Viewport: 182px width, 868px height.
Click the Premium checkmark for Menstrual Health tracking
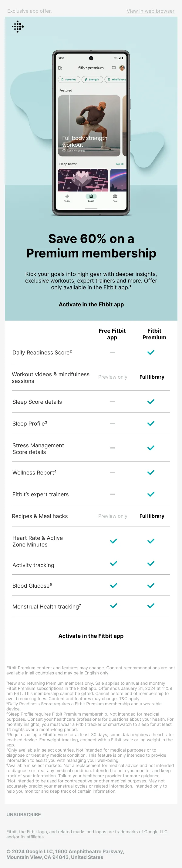point(151,605)
